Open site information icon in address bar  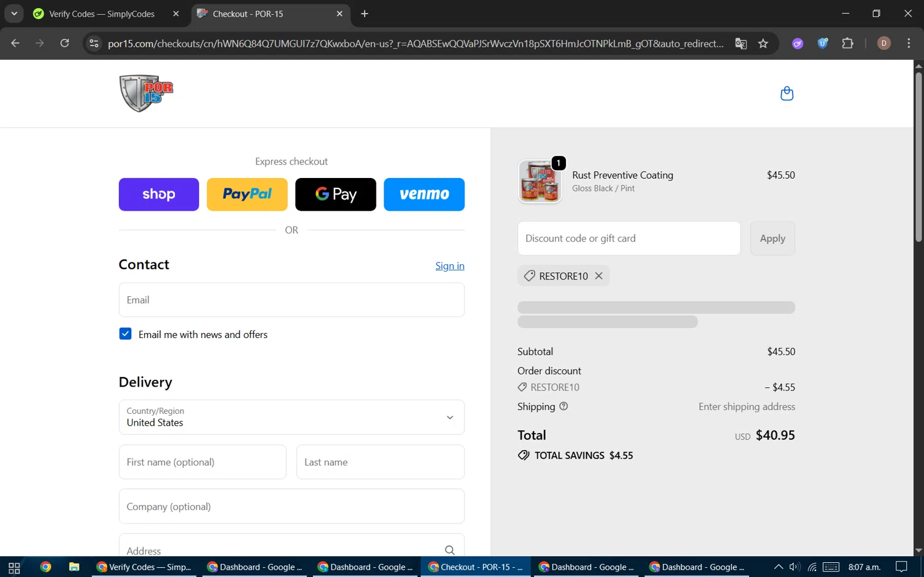point(94,43)
